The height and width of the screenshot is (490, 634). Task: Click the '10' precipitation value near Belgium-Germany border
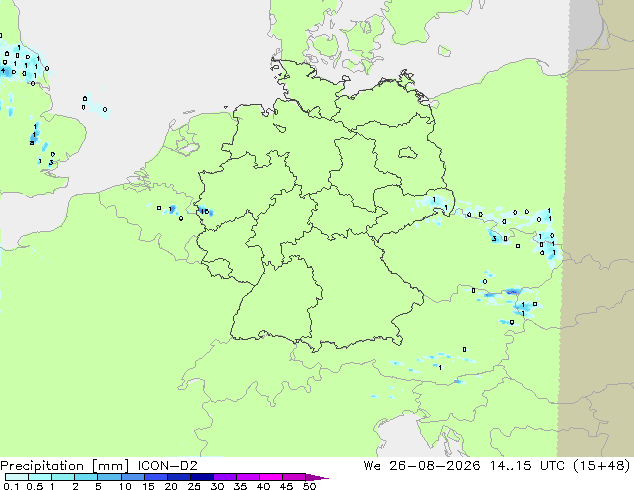[205, 211]
